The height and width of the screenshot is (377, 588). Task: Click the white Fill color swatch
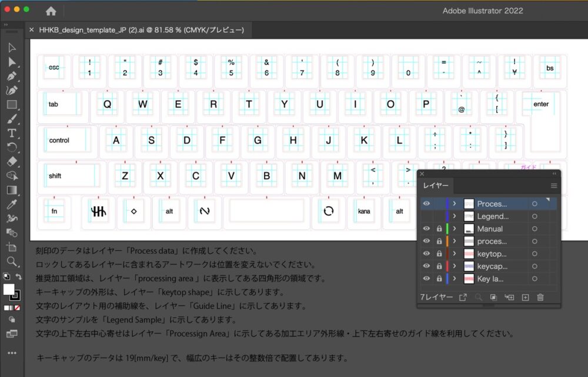tap(9, 290)
